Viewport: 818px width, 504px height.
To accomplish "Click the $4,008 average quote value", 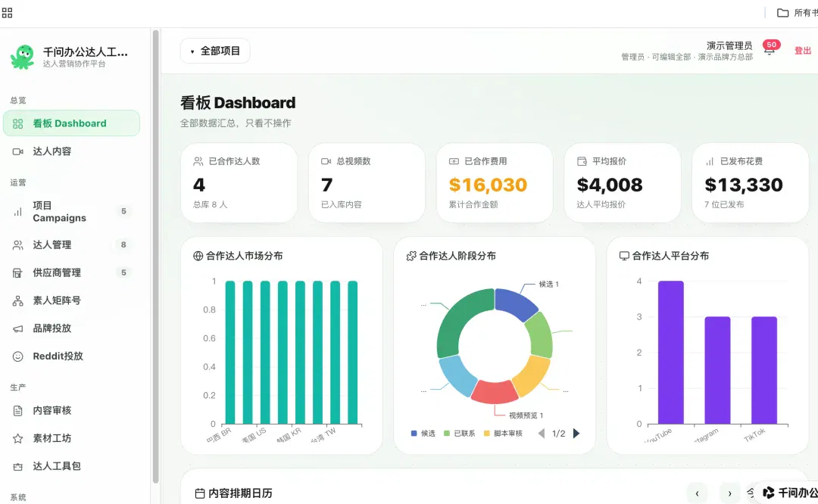I will pos(609,185).
